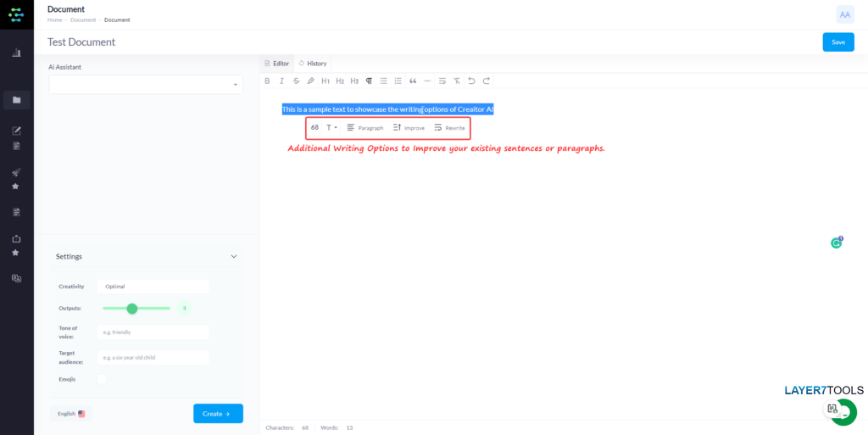Click the Grammarly badge in the editor
Image resolution: width=868 pixels, height=435 pixels.
pos(837,243)
